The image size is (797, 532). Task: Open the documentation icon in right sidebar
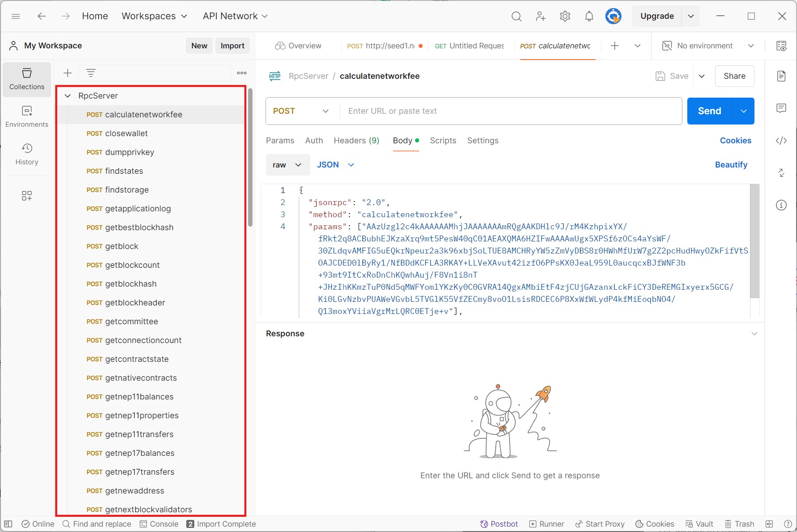[x=781, y=76]
